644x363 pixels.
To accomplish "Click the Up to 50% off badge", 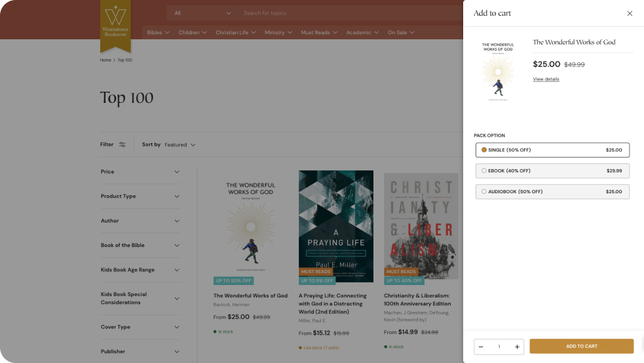I will (233, 281).
